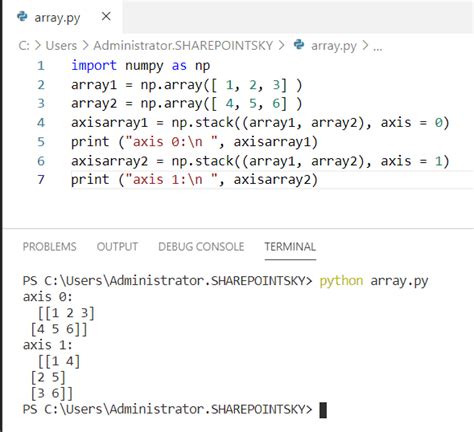Click line number 5 in gutter
The height and width of the screenshot is (432, 474).
pos(41,142)
